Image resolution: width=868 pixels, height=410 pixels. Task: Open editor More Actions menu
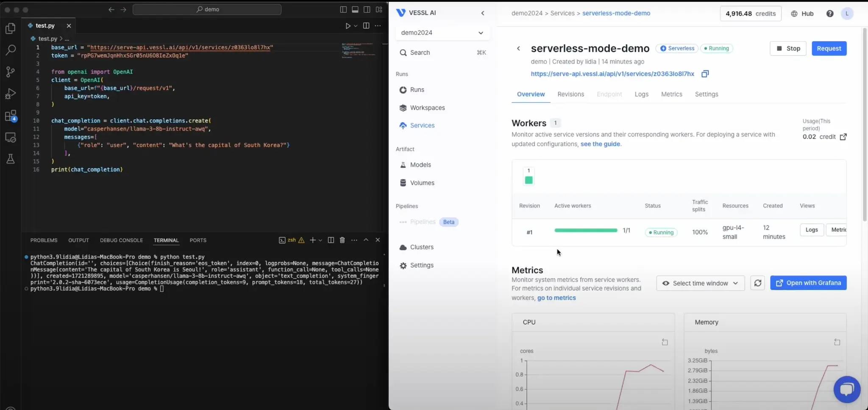[x=378, y=26]
